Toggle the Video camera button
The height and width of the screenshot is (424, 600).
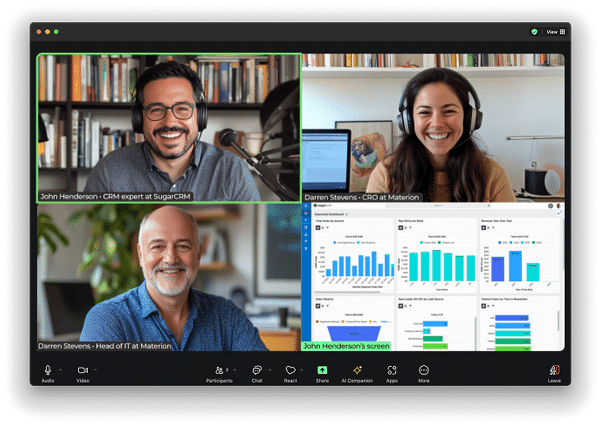tap(83, 371)
